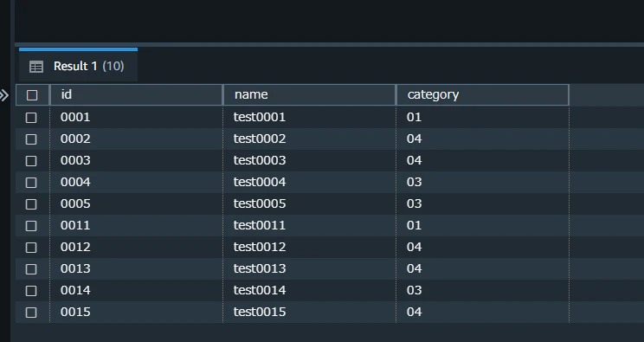Click the name cell test0002
The width and height of the screenshot is (644, 342).
(x=309, y=139)
